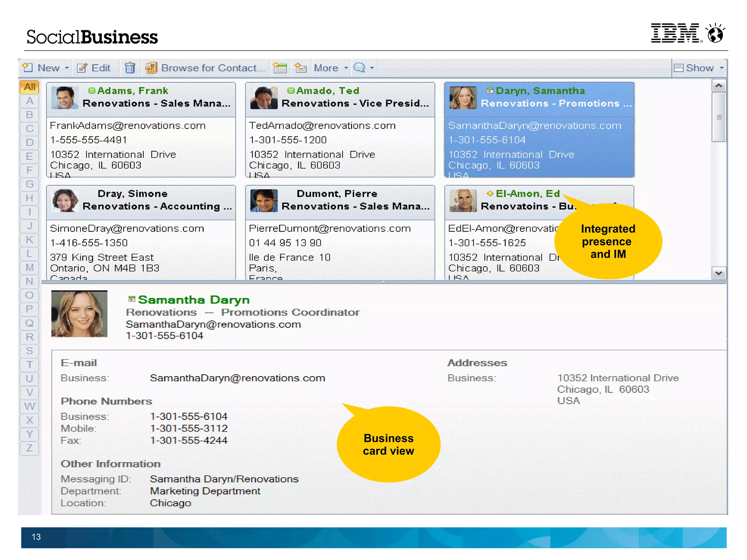Click the Edit pencil icon
Image resolution: width=747 pixels, height=560 pixels.
[82, 68]
